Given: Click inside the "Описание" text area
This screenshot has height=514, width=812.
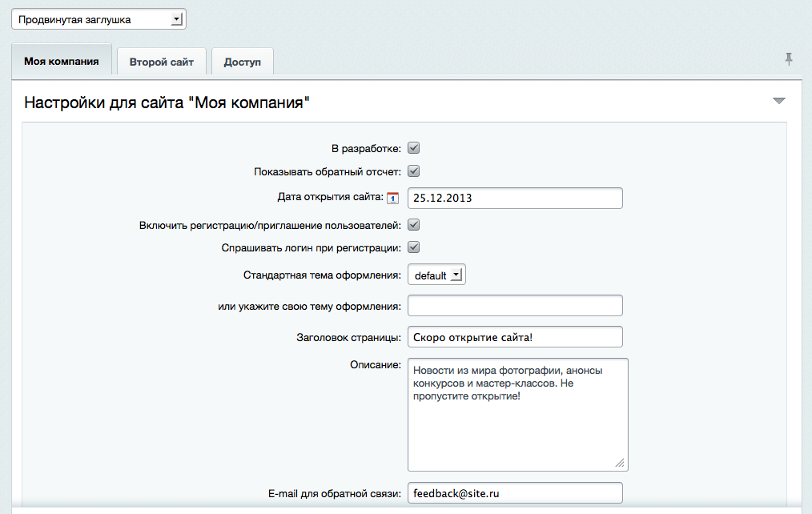Looking at the screenshot, I should [x=517, y=424].
